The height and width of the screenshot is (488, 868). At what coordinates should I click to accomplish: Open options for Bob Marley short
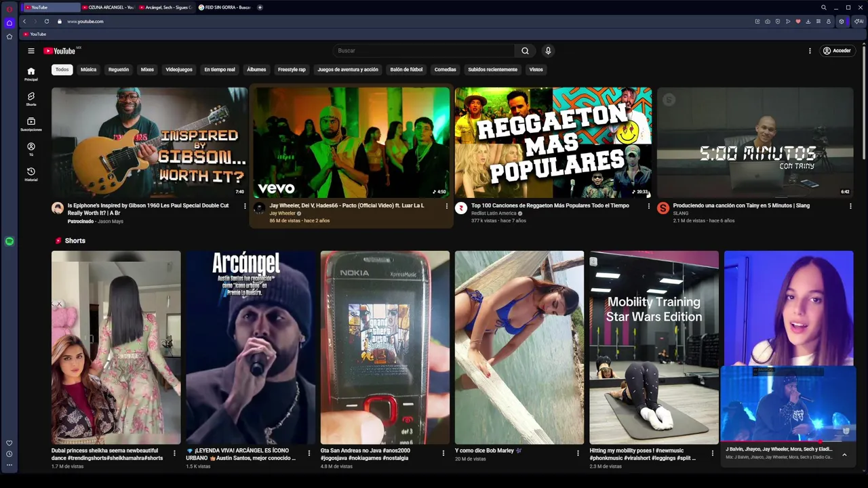[578, 453]
